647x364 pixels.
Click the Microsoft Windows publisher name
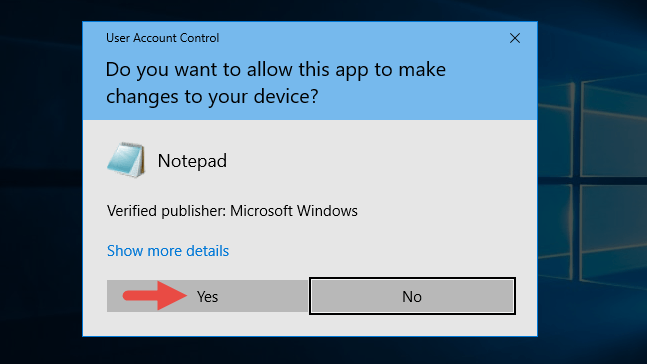click(x=294, y=211)
